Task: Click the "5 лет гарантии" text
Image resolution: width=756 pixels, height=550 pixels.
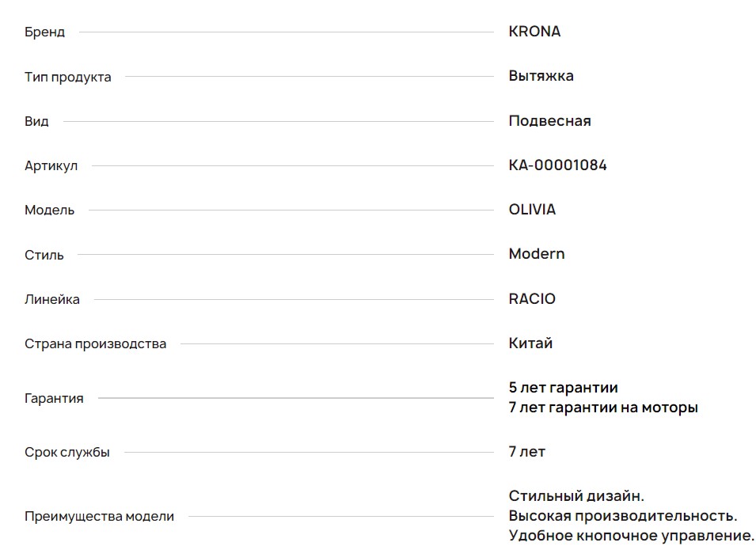Action: pyautogui.click(x=563, y=388)
